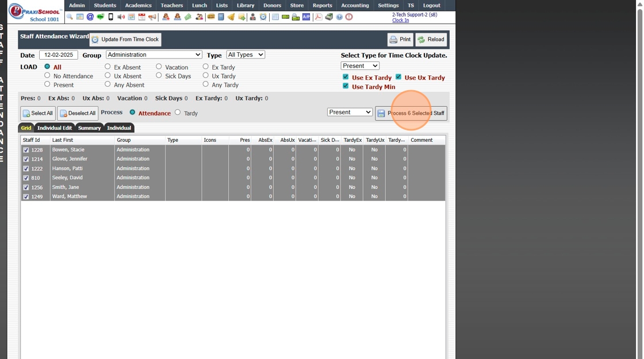Open the alarm clock time clock icon
Image resolution: width=644 pixels, height=359 pixels.
coord(263,17)
